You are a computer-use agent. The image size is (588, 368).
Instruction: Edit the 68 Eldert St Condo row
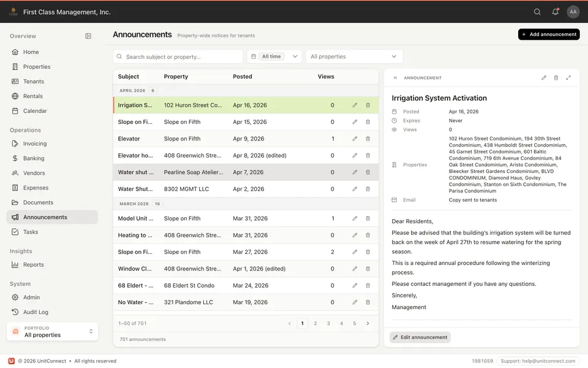(355, 285)
